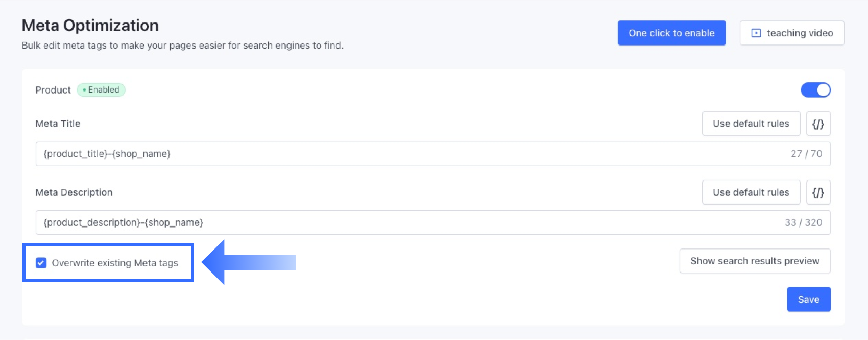Click the 27 / 70 character counter
The height and width of the screenshot is (340, 868).
pyautogui.click(x=806, y=154)
